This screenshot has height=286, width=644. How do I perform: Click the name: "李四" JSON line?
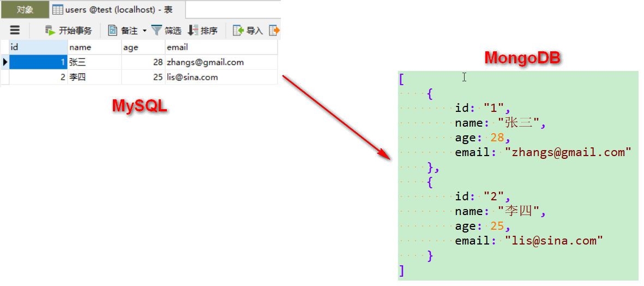pos(501,211)
